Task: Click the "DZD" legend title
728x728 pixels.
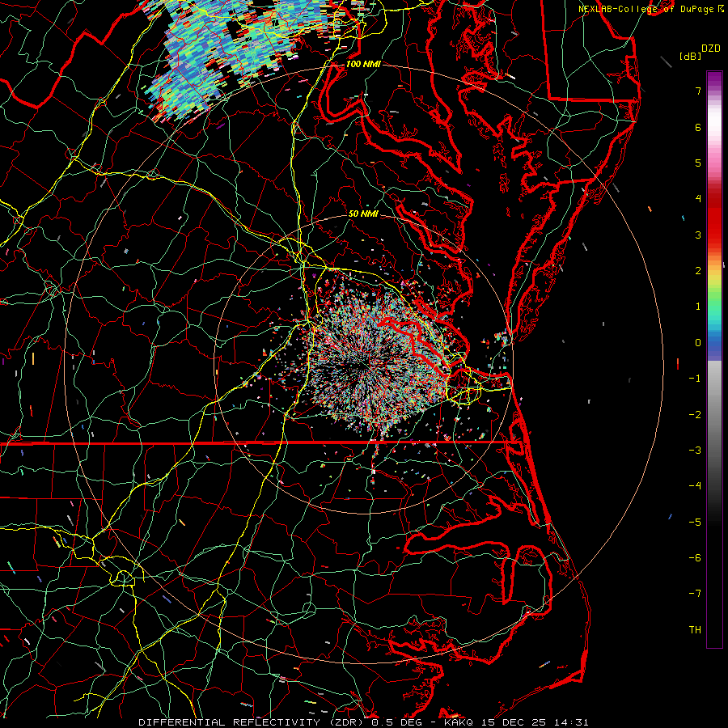Action: pyautogui.click(x=711, y=49)
